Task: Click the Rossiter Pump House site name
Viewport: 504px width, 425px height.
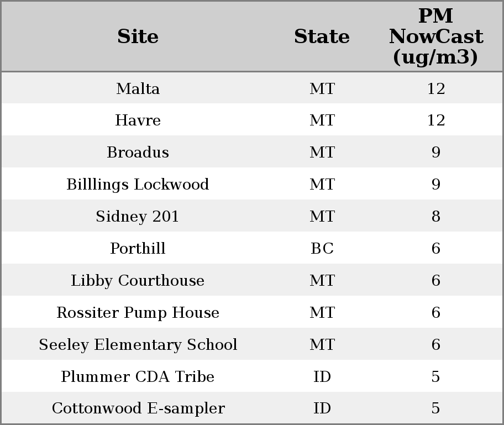Action: 138,313
